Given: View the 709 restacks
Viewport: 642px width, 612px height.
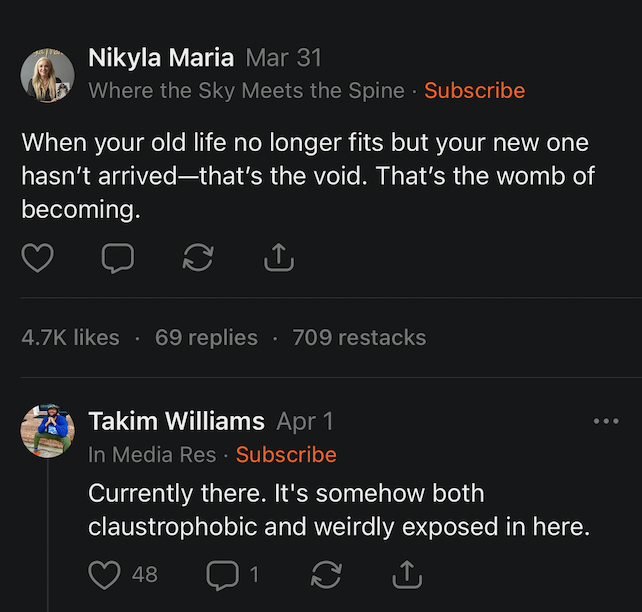Looking at the screenshot, I should [359, 338].
